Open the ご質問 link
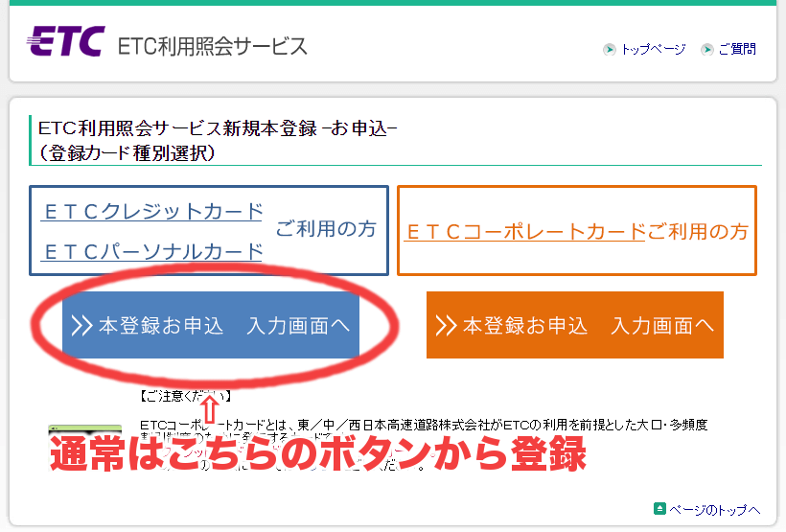 (x=737, y=49)
